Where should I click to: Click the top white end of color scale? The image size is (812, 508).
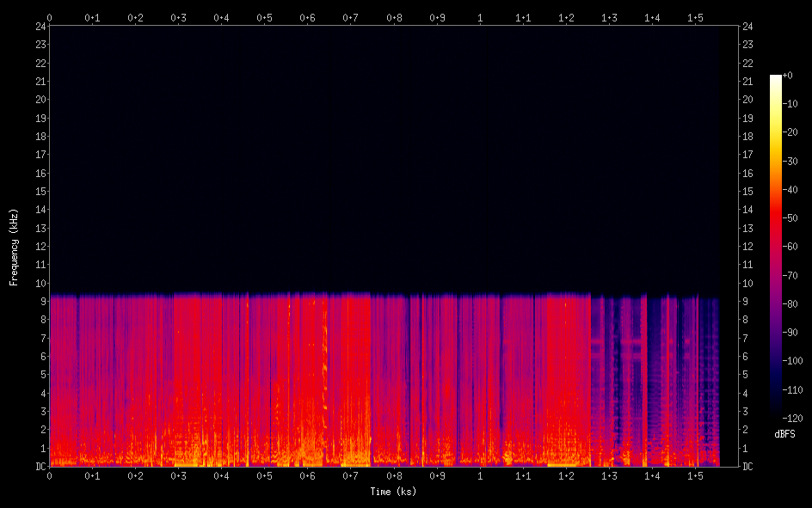(x=776, y=77)
